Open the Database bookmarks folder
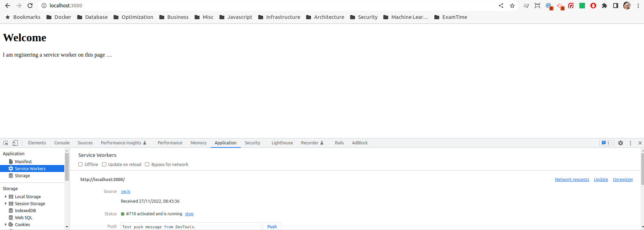Image resolution: width=644 pixels, height=230 pixels. click(x=92, y=17)
